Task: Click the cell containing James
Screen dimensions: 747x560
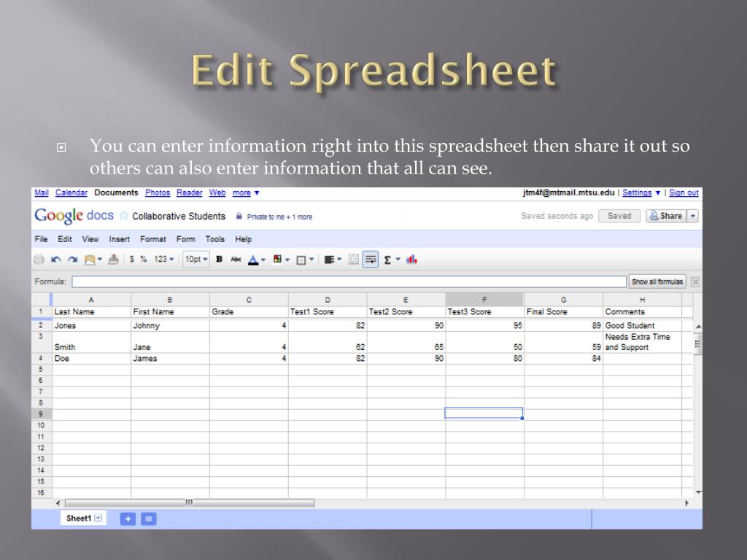Action: [170, 359]
